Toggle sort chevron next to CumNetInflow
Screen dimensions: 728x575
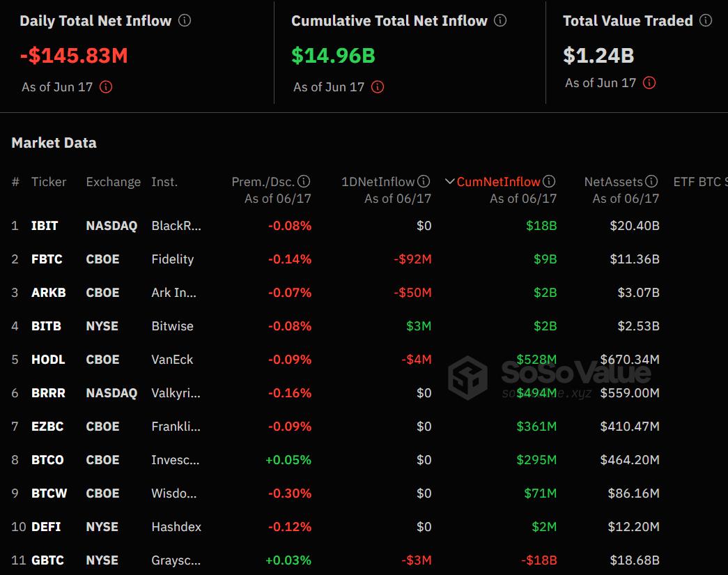tap(449, 181)
